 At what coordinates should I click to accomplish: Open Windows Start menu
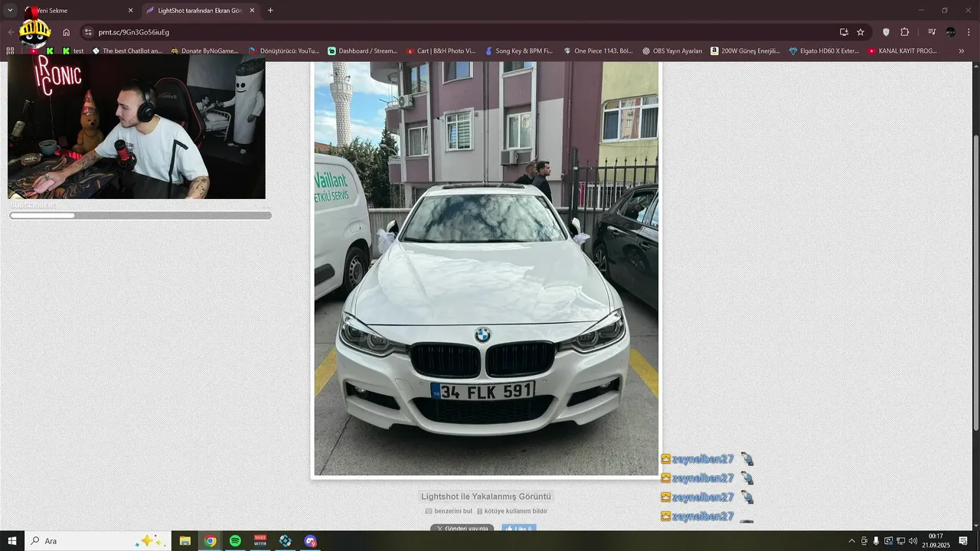pyautogui.click(x=12, y=541)
